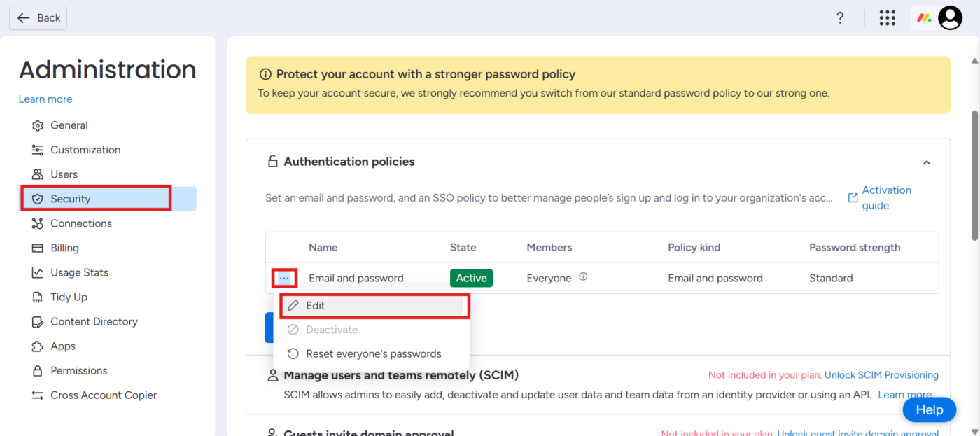Screen dimensions: 980x436
Task: Click the info icon next to Everyone
Action: (x=583, y=277)
